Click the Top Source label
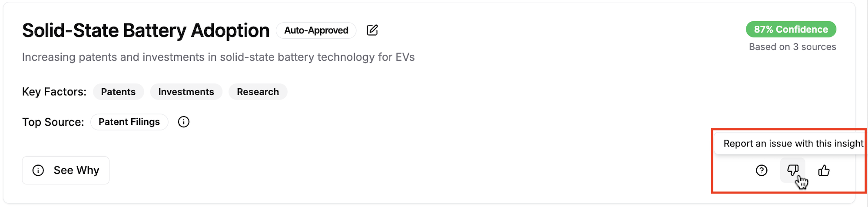This screenshot has width=868, height=207. [53, 122]
